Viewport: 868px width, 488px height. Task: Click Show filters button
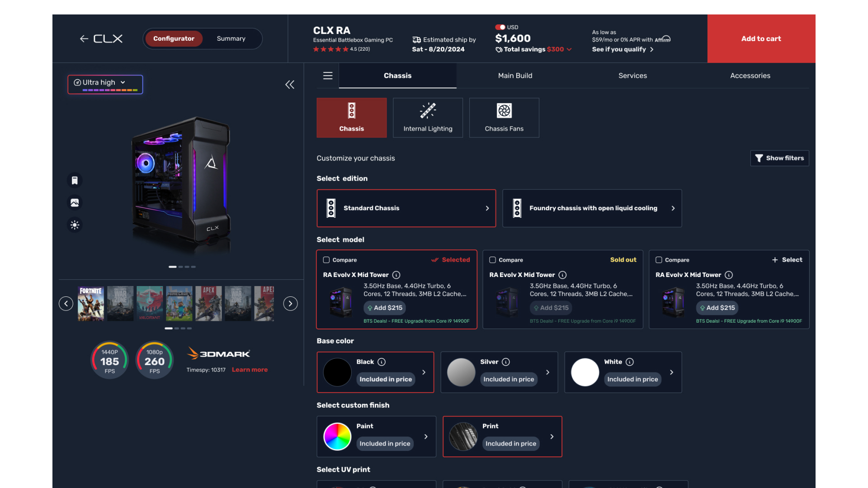pos(780,158)
